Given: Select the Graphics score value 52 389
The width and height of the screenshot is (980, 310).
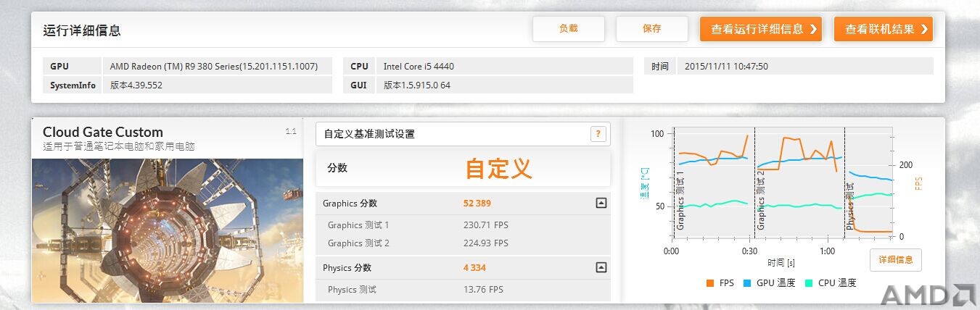Looking at the screenshot, I should pyautogui.click(x=477, y=204).
